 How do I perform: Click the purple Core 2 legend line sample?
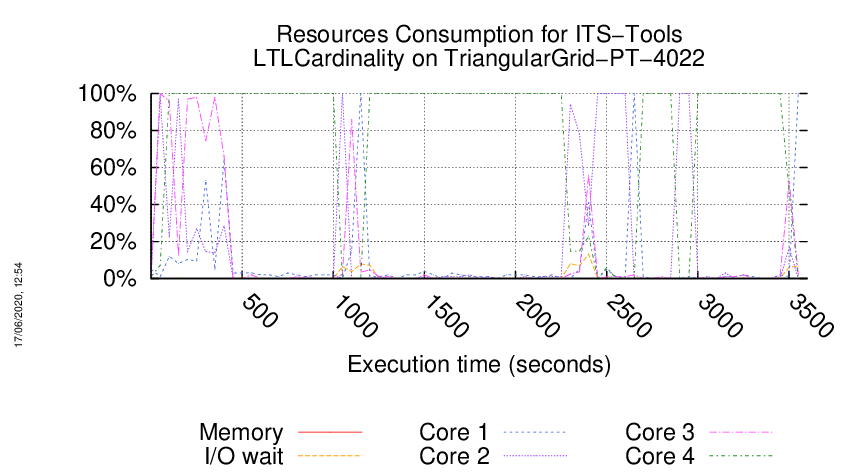pyautogui.click(x=536, y=456)
